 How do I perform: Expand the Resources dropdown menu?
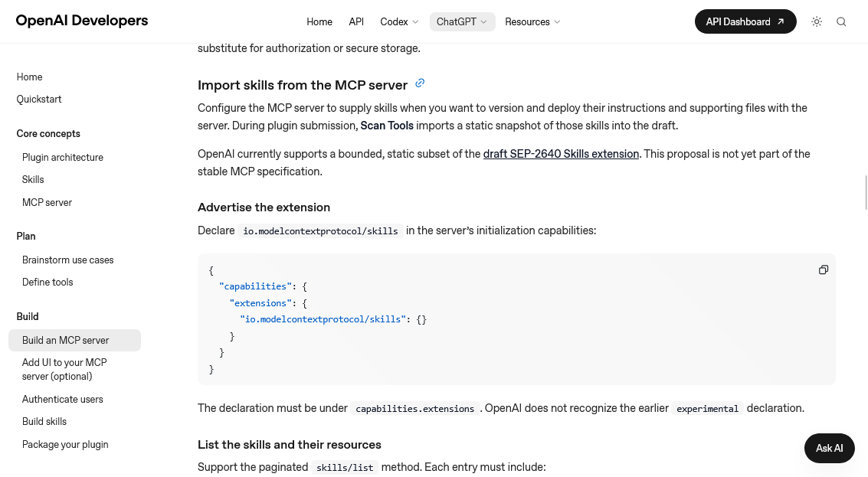[x=532, y=21]
